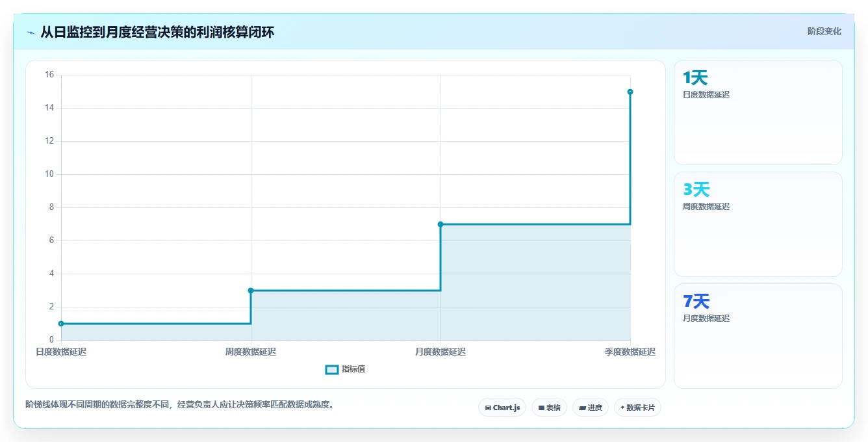
Task: Click the Chart.js tag button
Action: coord(502,408)
